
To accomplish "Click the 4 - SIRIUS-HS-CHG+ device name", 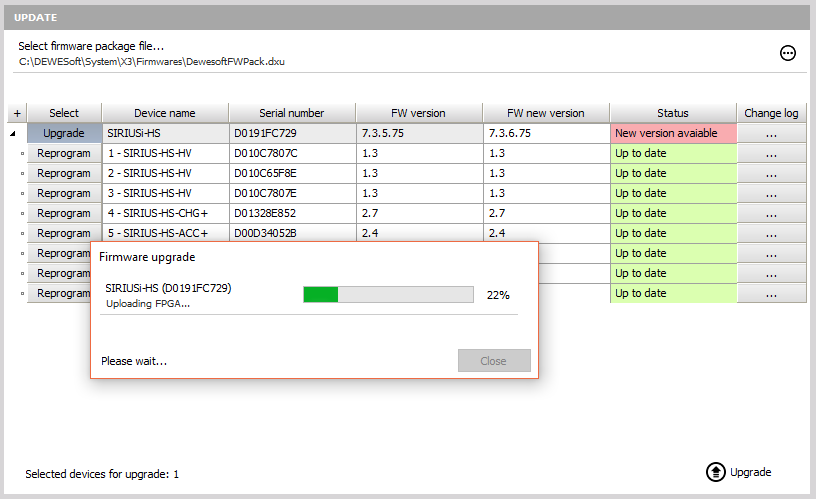I will (x=165, y=213).
